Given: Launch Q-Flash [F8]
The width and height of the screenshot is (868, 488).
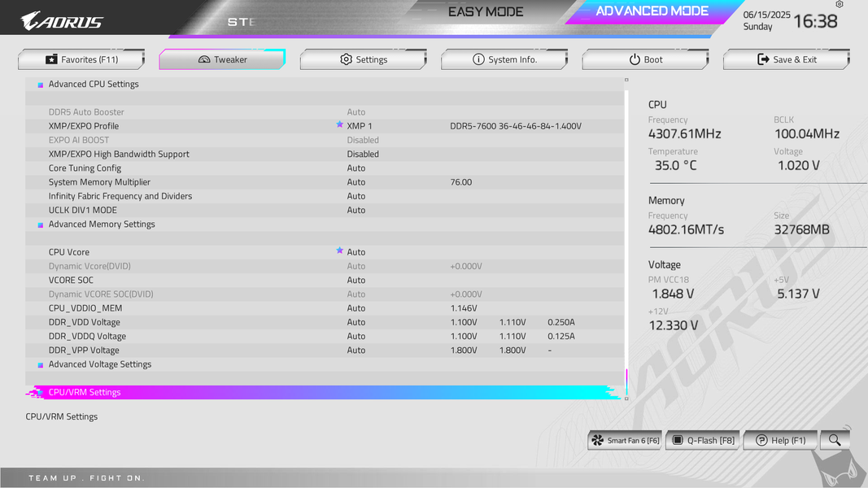Looking at the screenshot, I should (703, 440).
